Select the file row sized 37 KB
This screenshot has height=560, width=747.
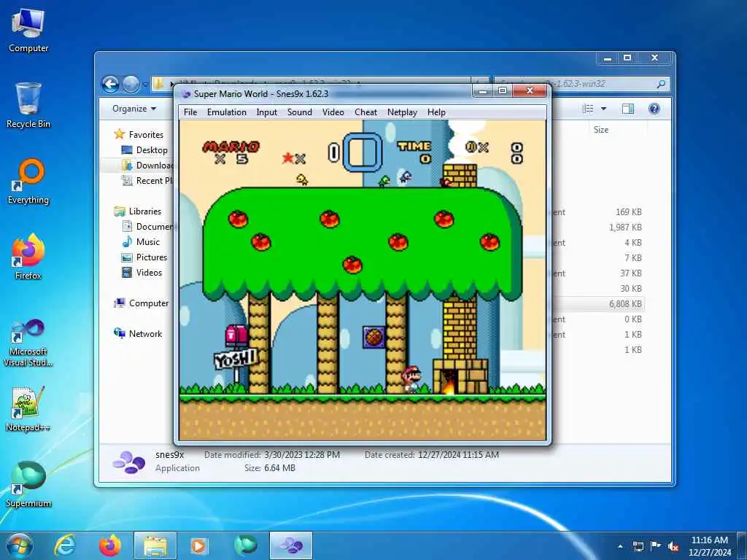[599, 273]
